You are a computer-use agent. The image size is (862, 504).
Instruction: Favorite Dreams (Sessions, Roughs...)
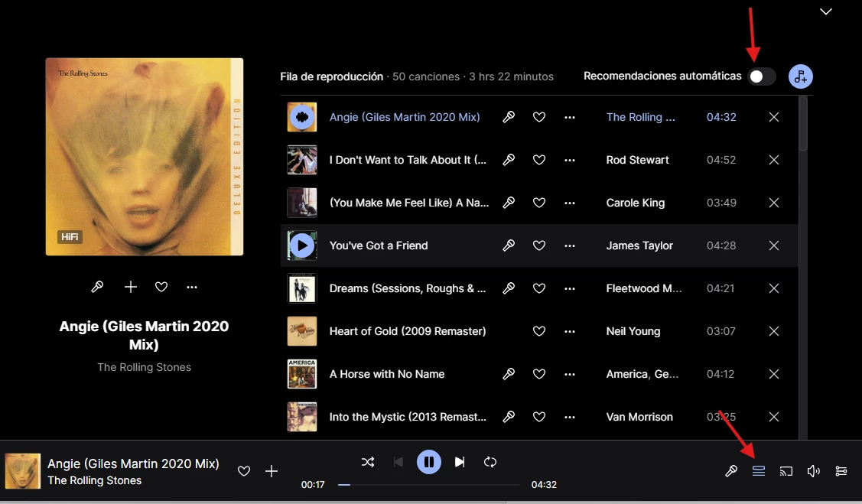(539, 288)
